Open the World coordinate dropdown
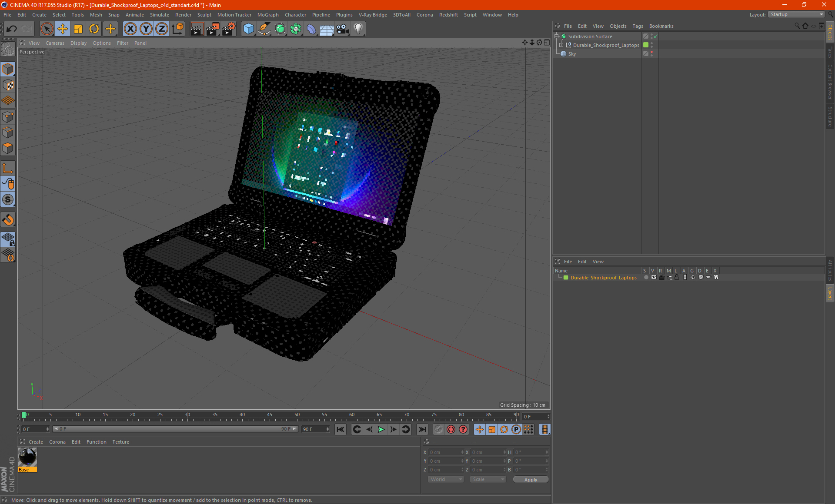 [446, 479]
